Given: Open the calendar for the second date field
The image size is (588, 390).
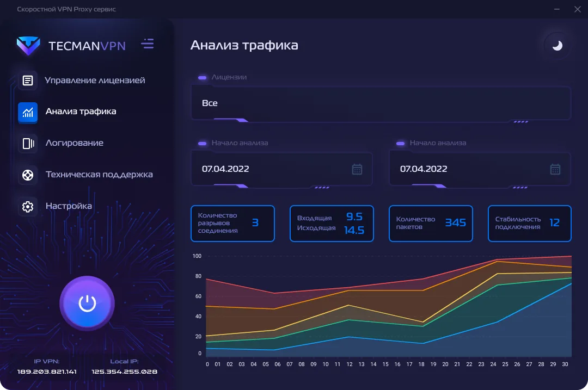Looking at the screenshot, I should coord(555,169).
